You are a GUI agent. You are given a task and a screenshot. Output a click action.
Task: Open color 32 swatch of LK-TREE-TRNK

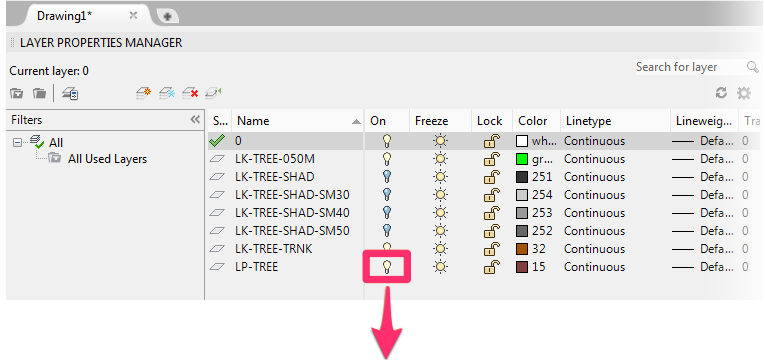coord(522,249)
